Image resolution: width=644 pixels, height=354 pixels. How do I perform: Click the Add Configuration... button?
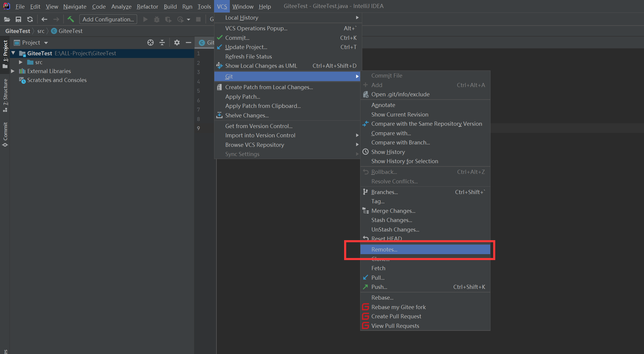click(x=108, y=19)
